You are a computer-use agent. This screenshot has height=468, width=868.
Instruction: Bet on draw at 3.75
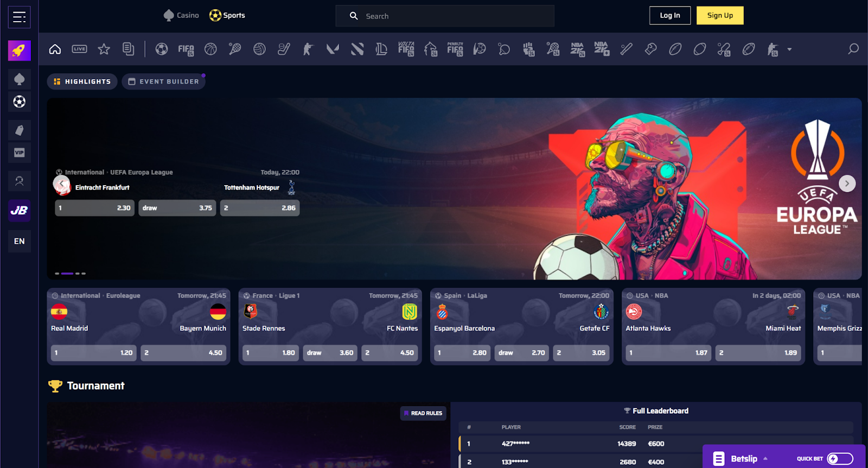coord(177,208)
